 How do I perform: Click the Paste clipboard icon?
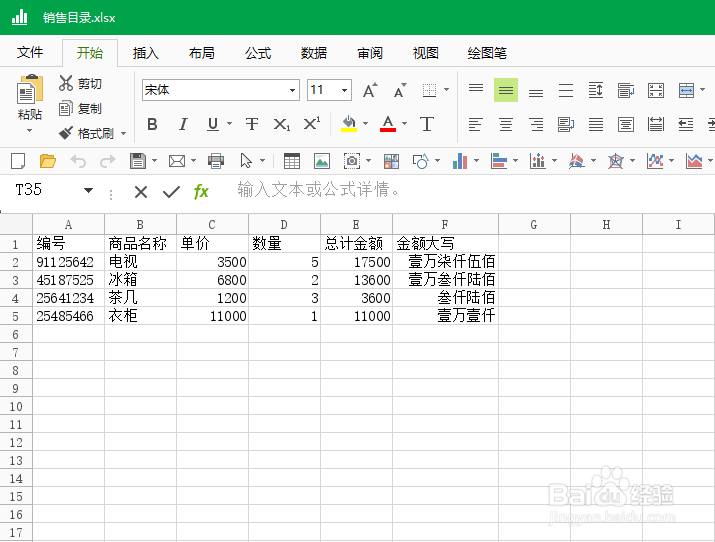(30, 88)
